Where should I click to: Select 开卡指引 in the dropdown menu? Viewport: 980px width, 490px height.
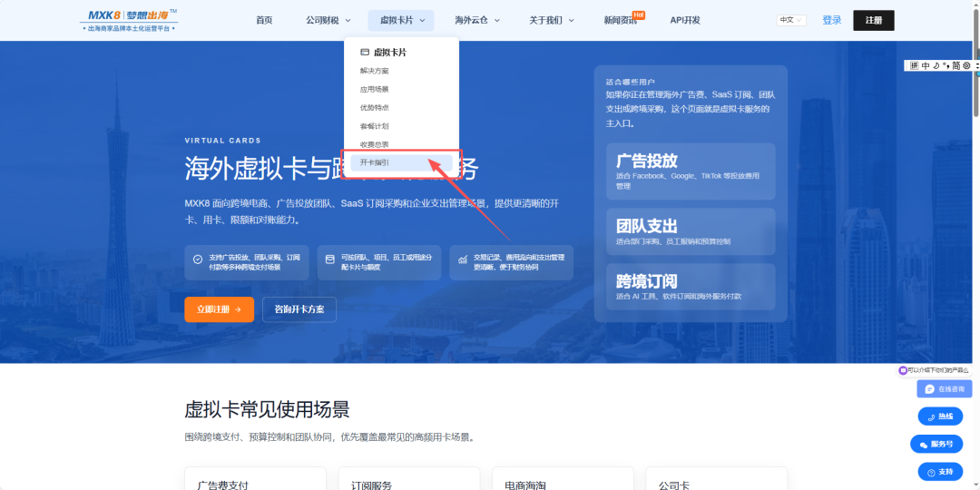(401, 162)
